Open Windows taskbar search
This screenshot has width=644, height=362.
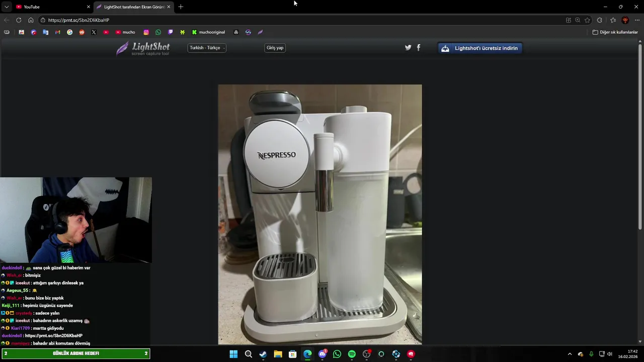point(249,354)
